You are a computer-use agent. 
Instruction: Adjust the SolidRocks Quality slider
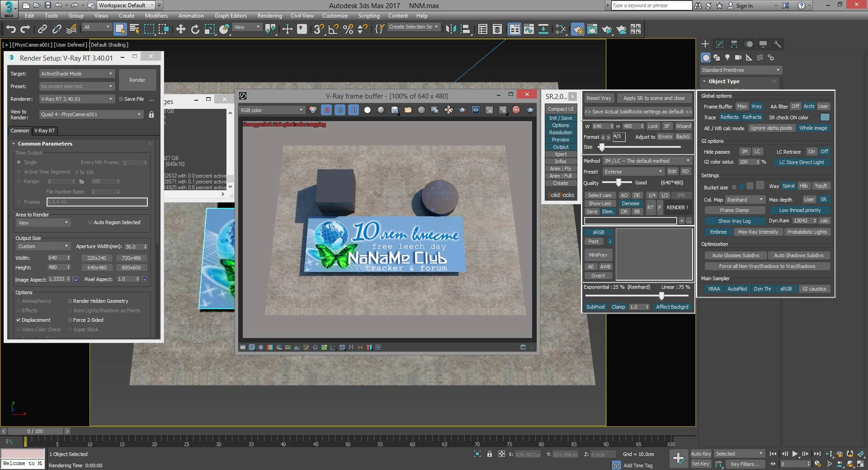(618, 183)
